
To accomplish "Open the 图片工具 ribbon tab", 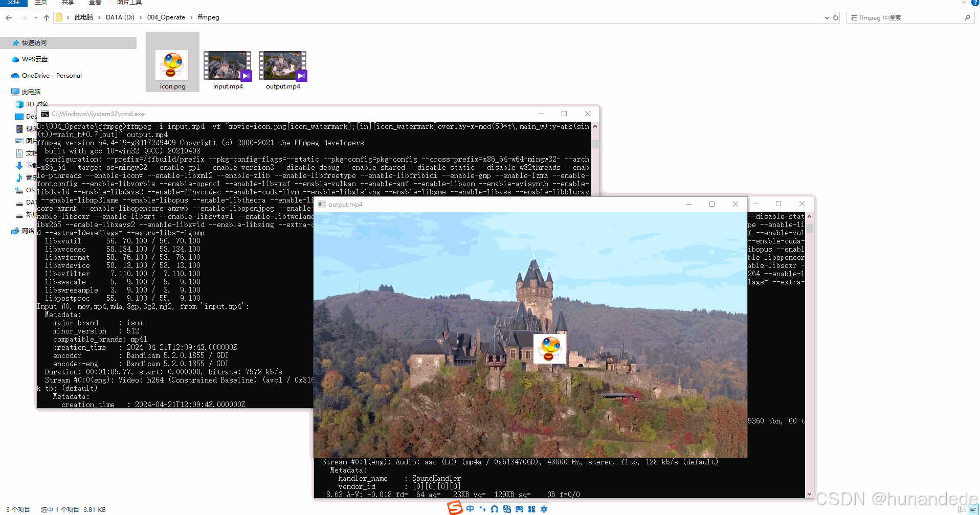I will (128, 3).
